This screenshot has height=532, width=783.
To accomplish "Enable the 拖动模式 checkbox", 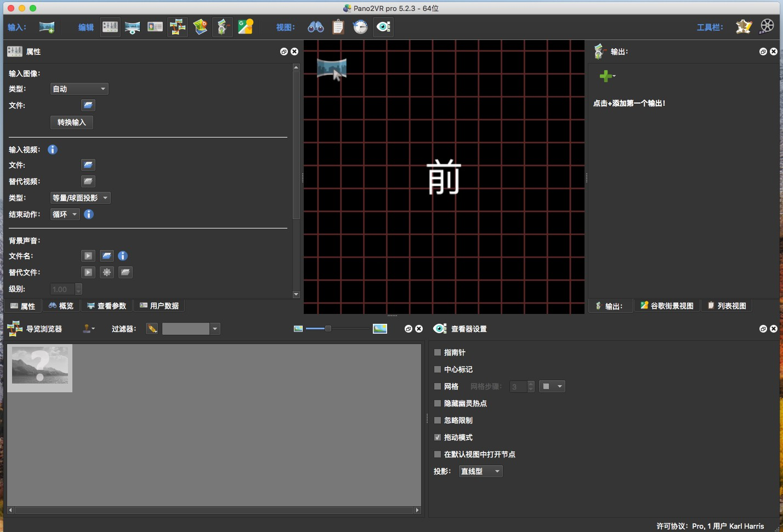I will (x=438, y=437).
